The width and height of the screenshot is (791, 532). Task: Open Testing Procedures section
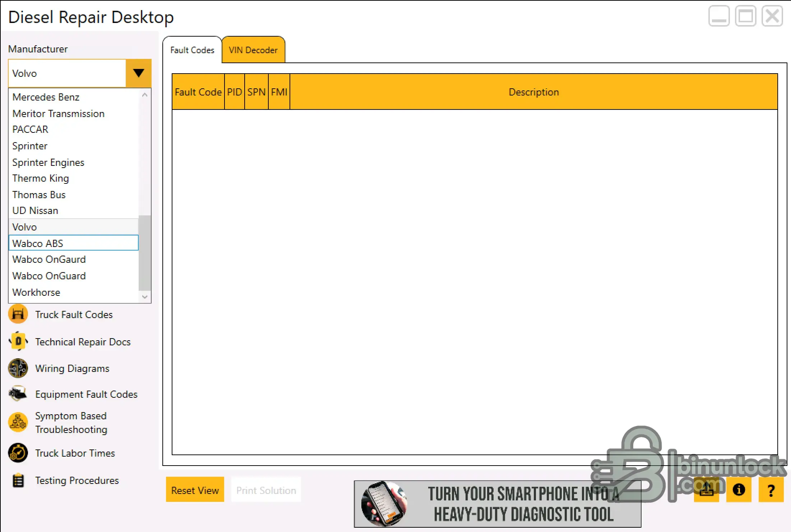pyautogui.click(x=77, y=480)
